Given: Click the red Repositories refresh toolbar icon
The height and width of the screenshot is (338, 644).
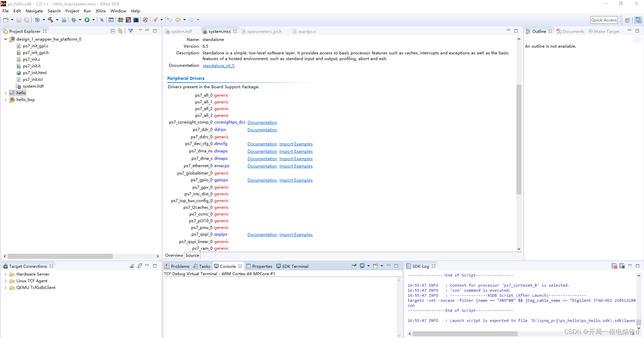Looking at the screenshot, I should (x=145, y=20).
